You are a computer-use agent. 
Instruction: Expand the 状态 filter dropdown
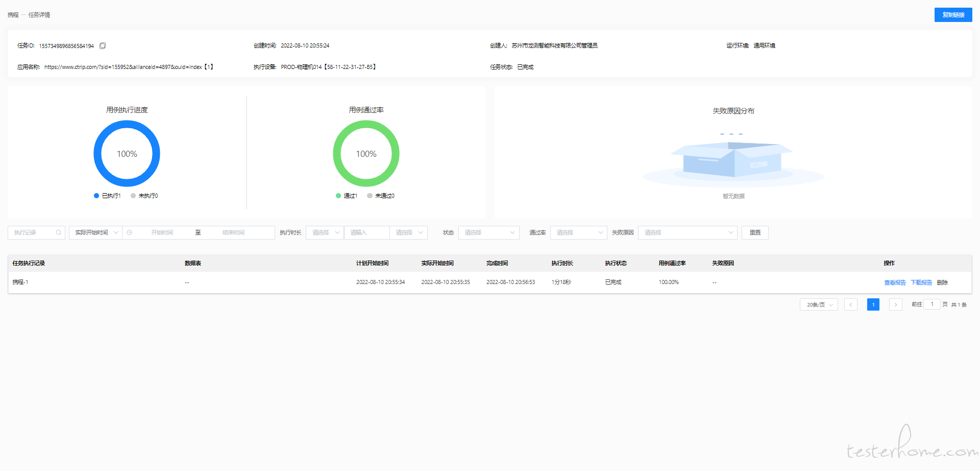[488, 232]
